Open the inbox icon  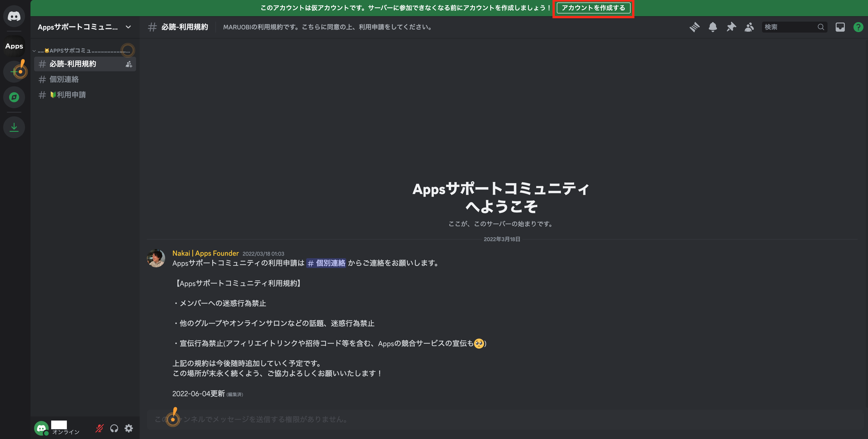click(x=840, y=27)
